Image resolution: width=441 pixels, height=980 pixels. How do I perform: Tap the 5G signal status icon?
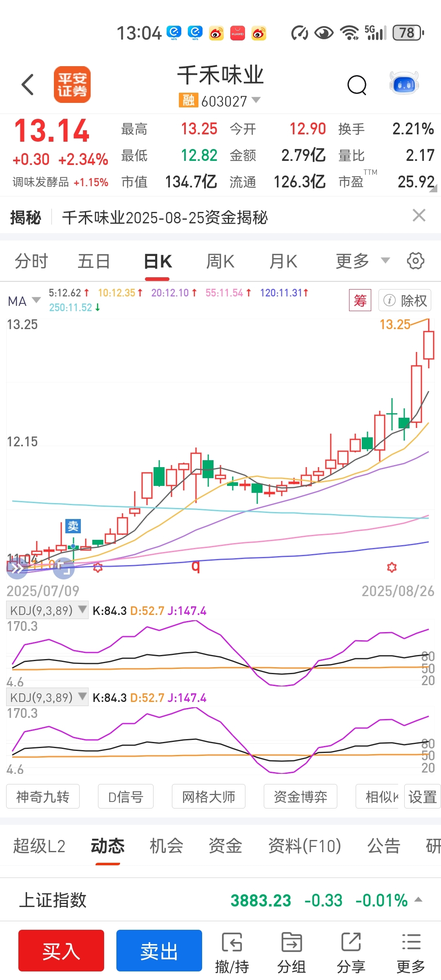tap(375, 33)
